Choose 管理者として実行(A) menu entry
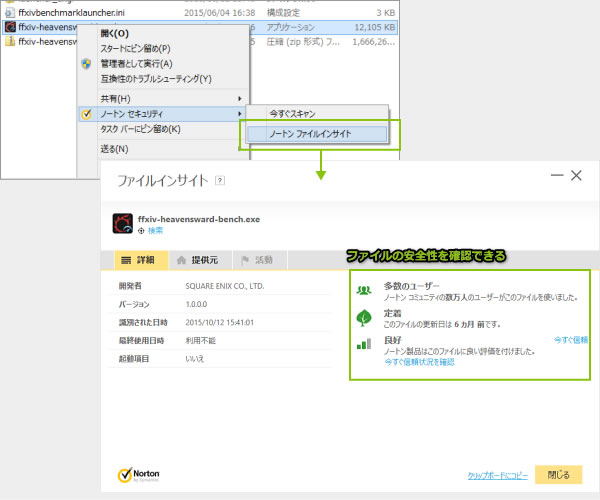Viewport: 600px width, 500px height. 136,64
